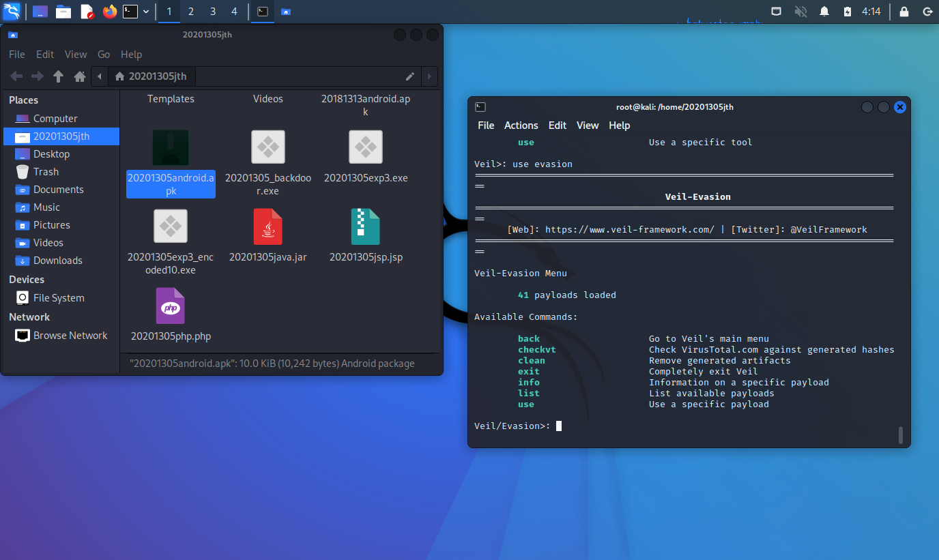This screenshot has height=560, width=939.
Task: Open the terminal's Edit menu
Action: point(558,126)
